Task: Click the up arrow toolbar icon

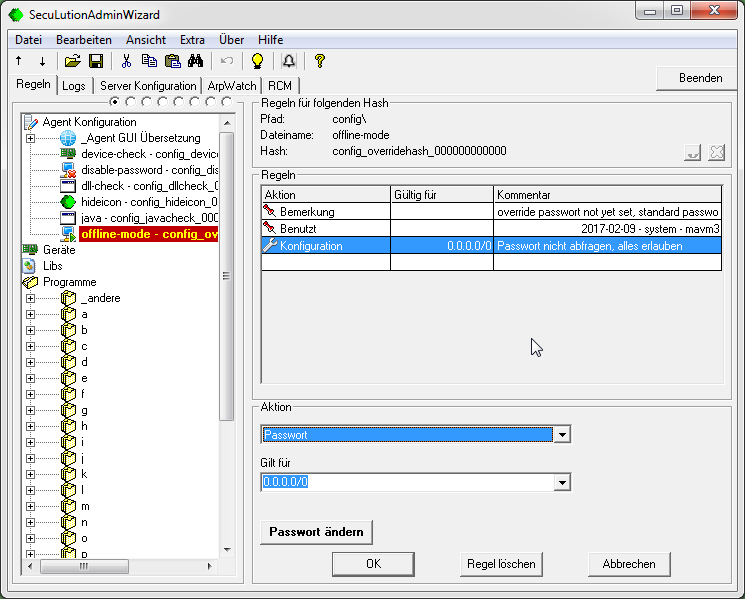Action: coord(19,61)
